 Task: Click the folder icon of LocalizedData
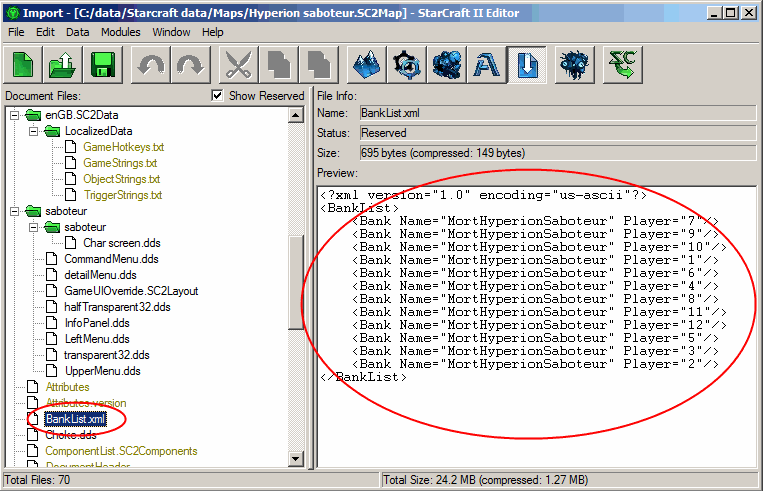click(x=52, y=131)
